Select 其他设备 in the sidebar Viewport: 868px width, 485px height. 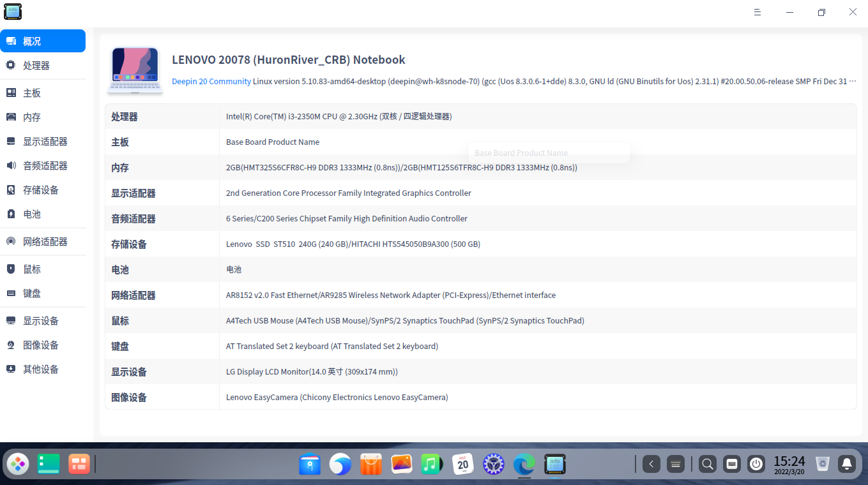pyautogui.click(x=43, y=369)
